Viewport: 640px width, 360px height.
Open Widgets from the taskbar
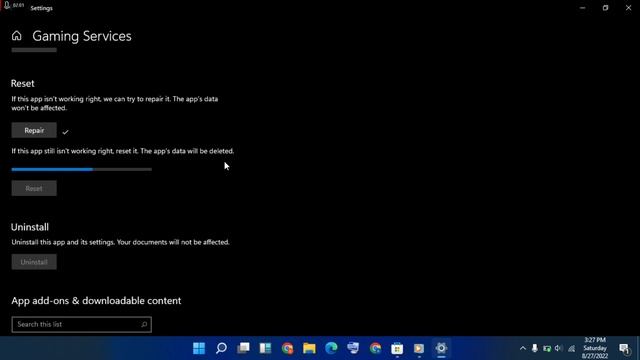click(265, 348)
